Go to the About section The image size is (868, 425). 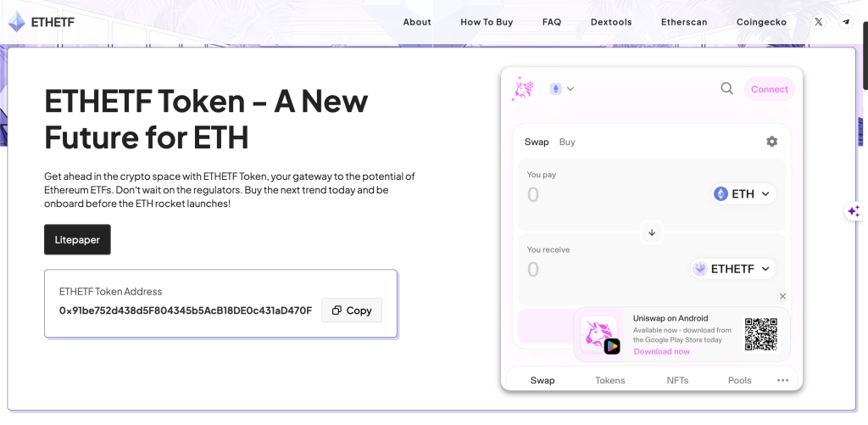pos(417,22)
